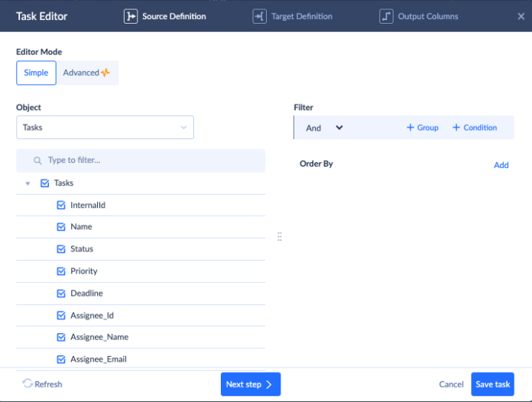
Task: Click the magnifier icon in filter field
Action: [x=37, y=160]
